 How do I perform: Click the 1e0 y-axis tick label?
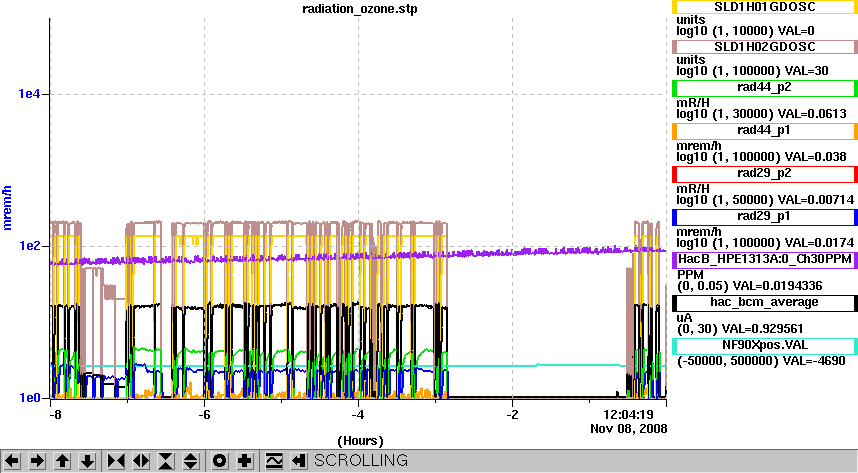(30, 397)
